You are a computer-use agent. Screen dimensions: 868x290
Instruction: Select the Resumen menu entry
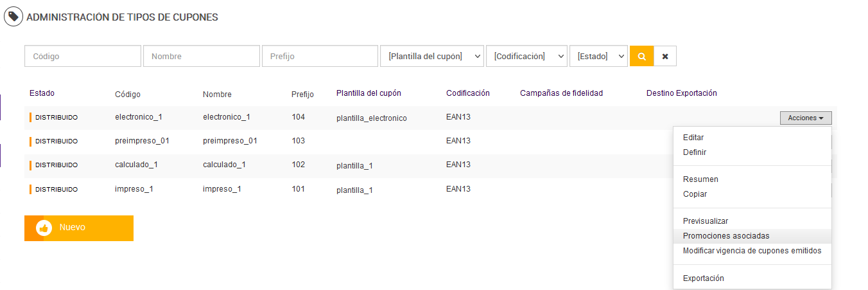coord(700,179)
